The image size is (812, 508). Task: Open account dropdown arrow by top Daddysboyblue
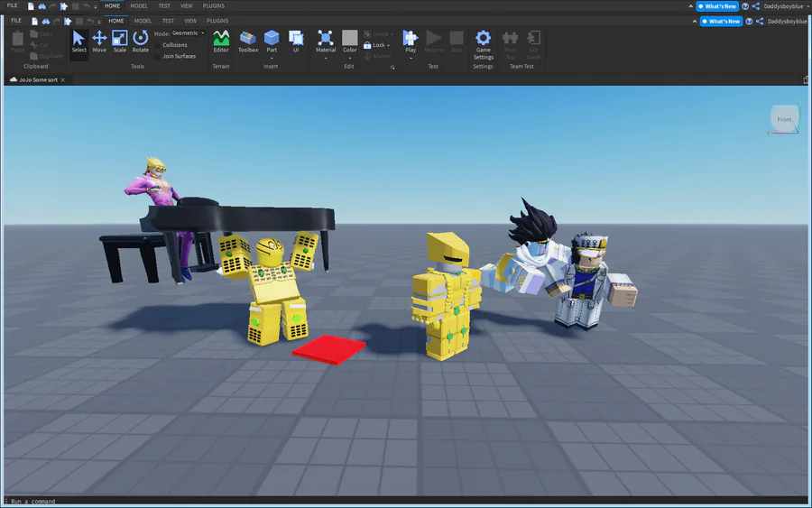click(x=807, y=6)
